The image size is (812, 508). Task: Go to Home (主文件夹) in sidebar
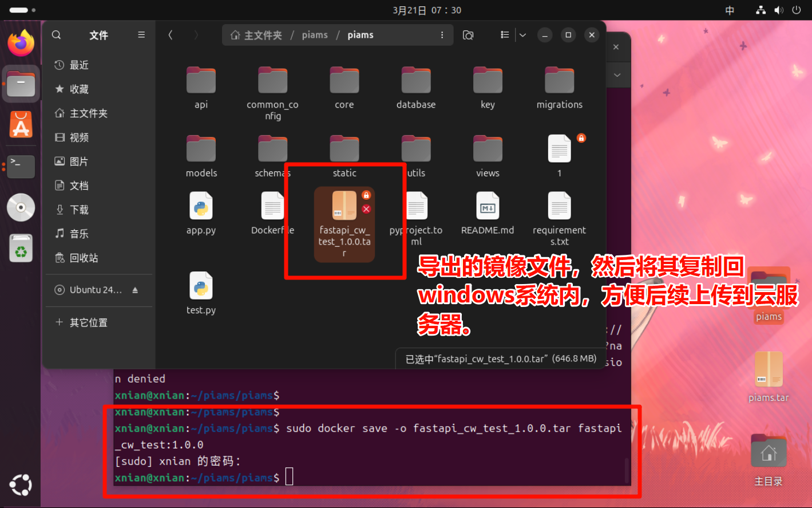[98, 113]
